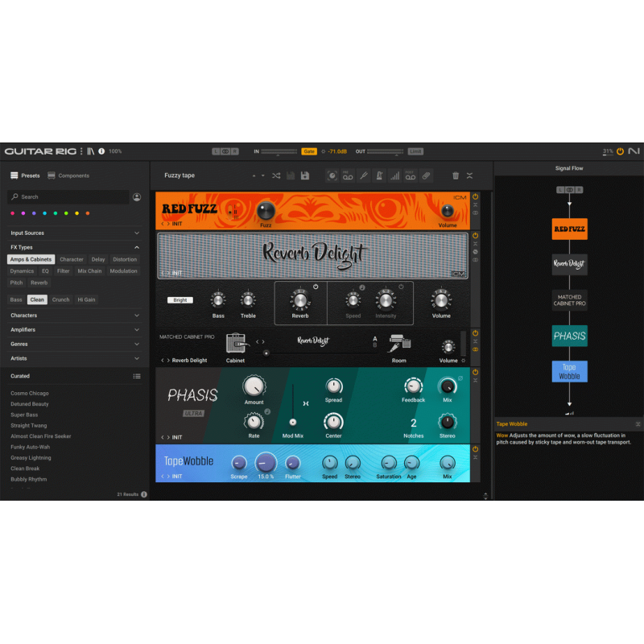Shuffle to a random preset
This screenshot has height=644, width=644.
pyautogui.click(x=276, y=175)
